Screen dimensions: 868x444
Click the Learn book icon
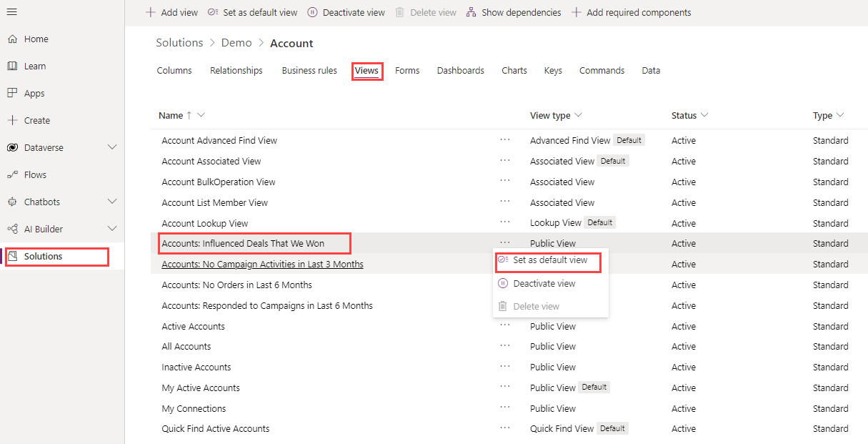coord(12,66)
